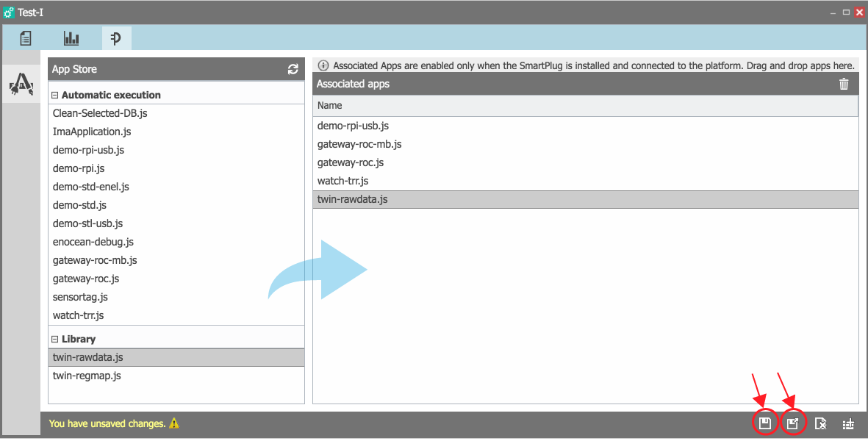Click the trash icon in Associated apps header
Image resolution: width=868 pixels, height=441 pixels.
point(844,83)
